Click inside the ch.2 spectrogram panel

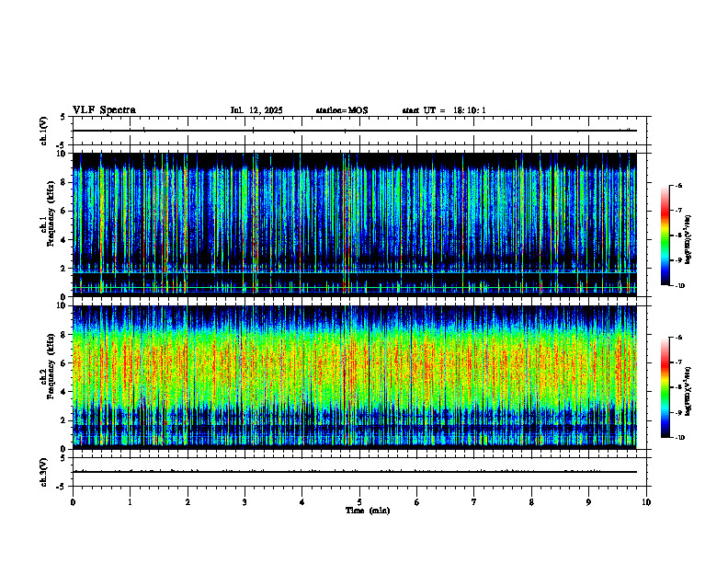coord(355,377)
